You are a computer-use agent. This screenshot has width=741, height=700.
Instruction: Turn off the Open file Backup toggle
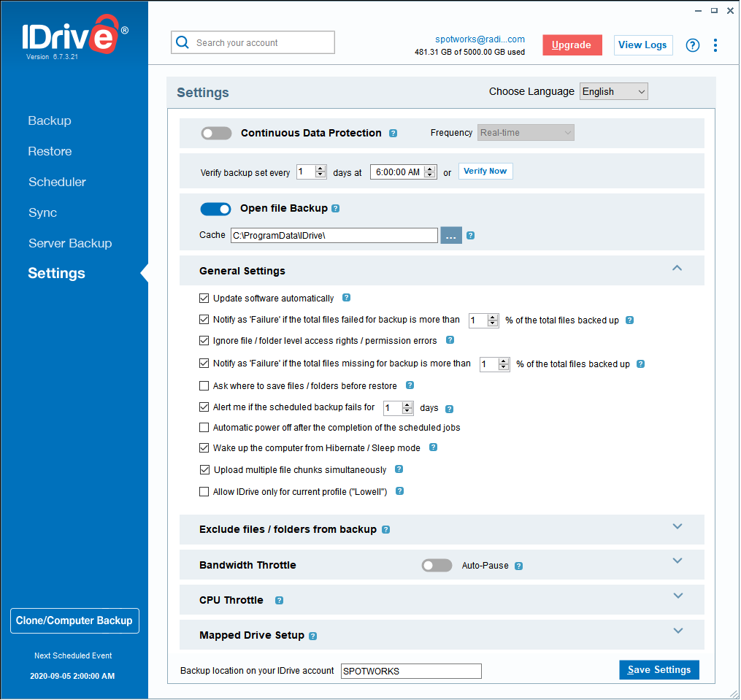pos(215,209)
